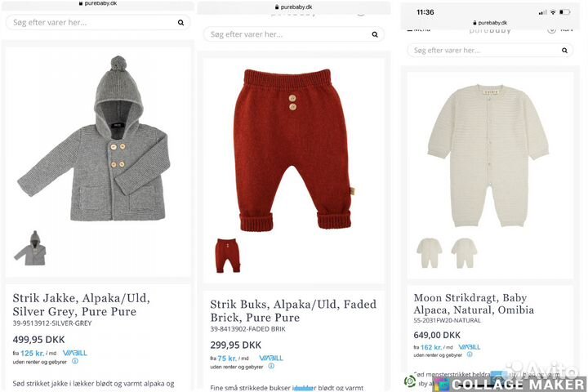Select the red knit pants thumbnail
The width and height of the screenshot is (588, 392).
coord(227,256)
